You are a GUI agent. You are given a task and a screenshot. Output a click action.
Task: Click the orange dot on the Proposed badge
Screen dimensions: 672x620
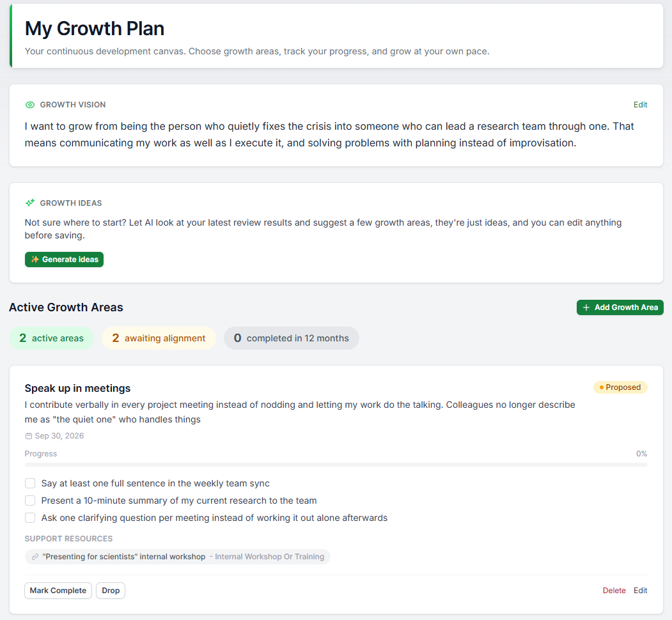601,388
